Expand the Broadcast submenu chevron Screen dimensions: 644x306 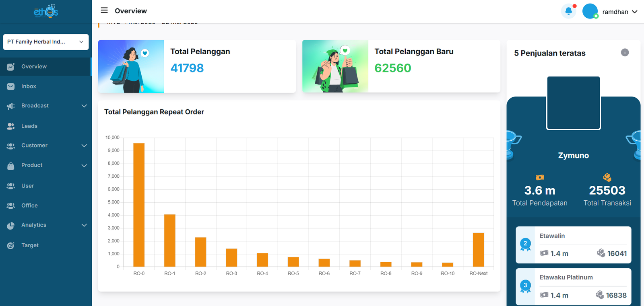(x=84, y=106)
